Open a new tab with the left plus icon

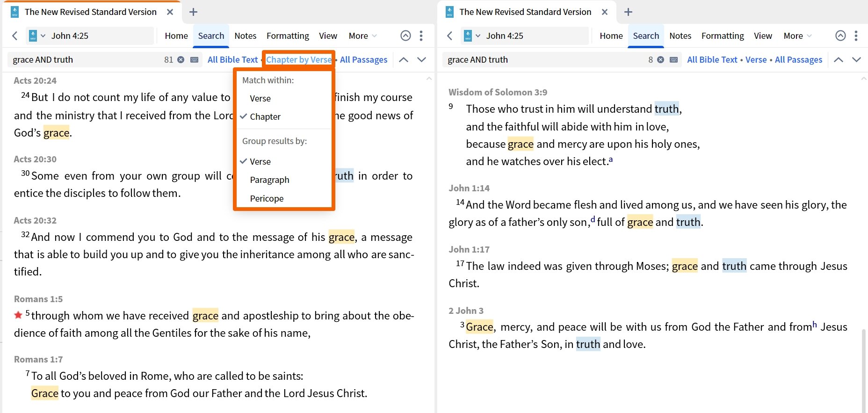coord(193,12)
